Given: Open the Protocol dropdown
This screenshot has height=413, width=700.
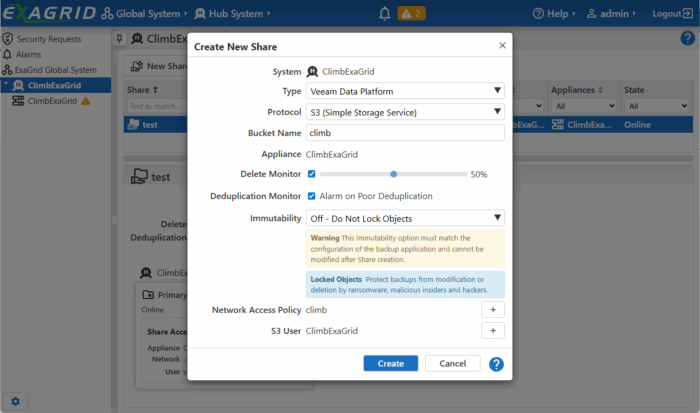Looking at the screenshot, I should (x=405, y=111).
